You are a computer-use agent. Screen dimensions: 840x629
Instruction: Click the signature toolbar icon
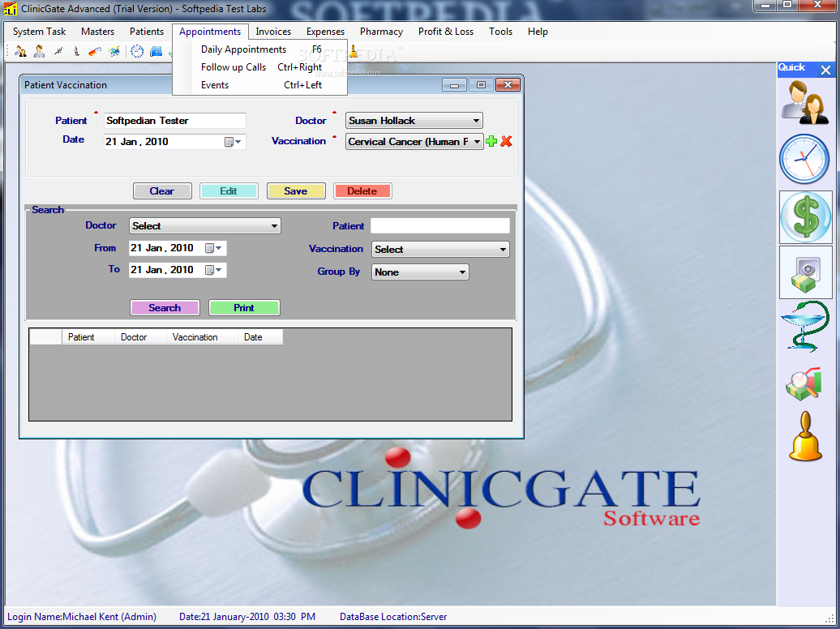pyautogui.click(x=58, y=51)
